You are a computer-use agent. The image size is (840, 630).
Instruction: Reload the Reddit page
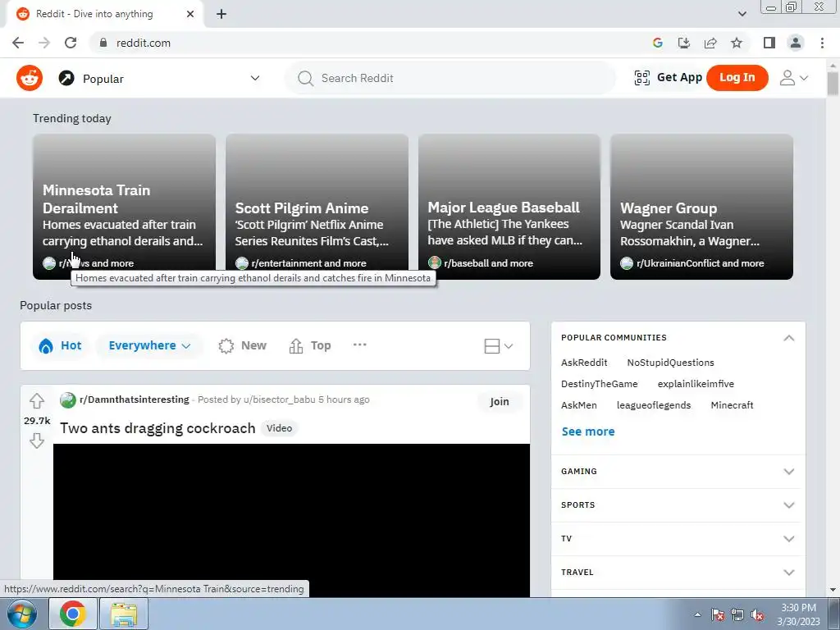point(71,43)
